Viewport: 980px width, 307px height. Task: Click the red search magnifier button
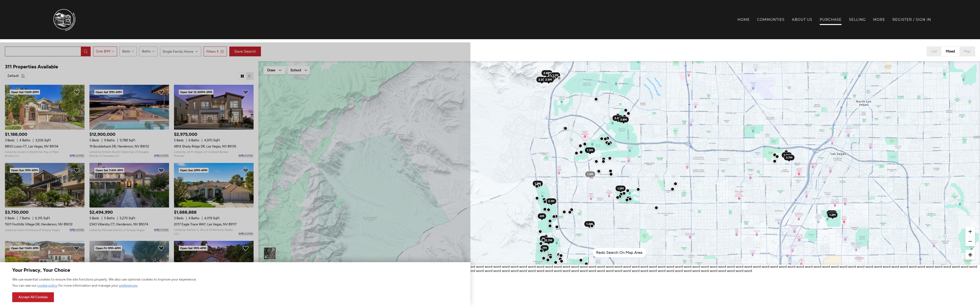(x=86, y=51)
